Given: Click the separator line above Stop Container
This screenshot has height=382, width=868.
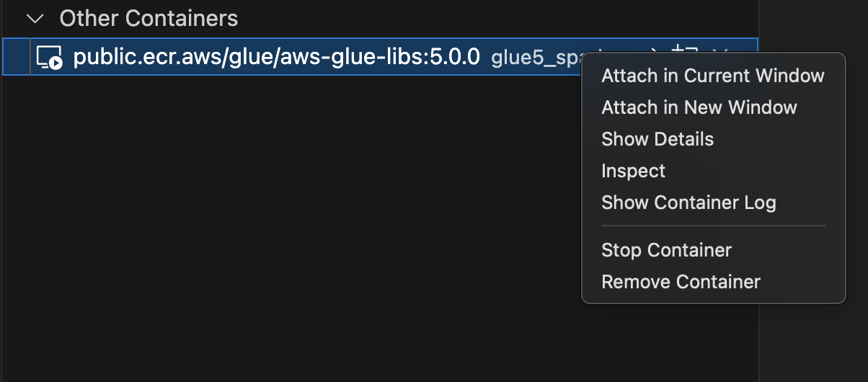Looking at the screenshot, I should 712,226.
